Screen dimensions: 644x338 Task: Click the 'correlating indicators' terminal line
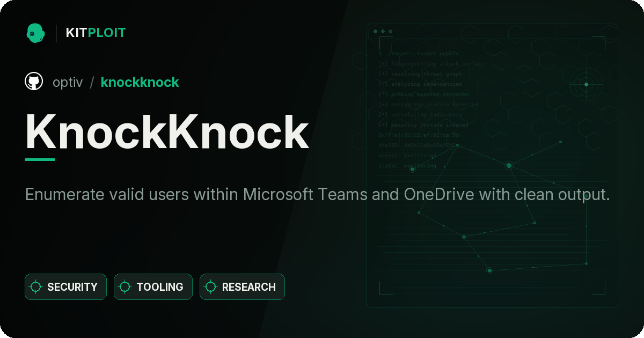click(420, 115)
